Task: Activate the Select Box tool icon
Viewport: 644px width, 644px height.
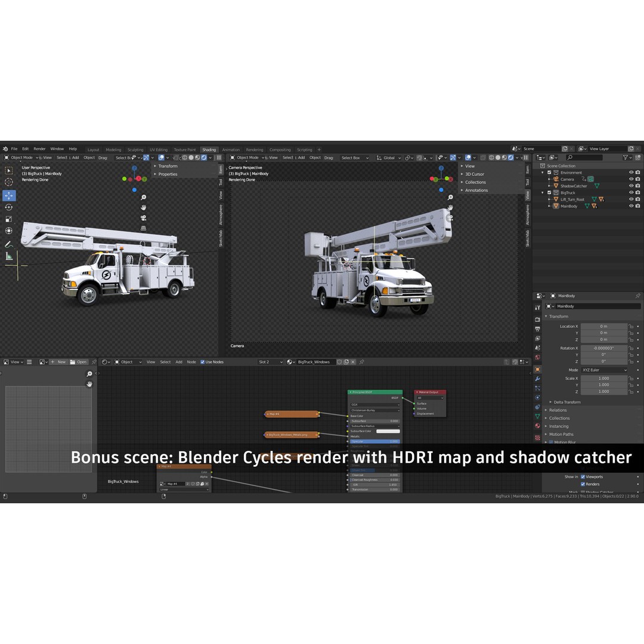Action: tap(8, 171)
